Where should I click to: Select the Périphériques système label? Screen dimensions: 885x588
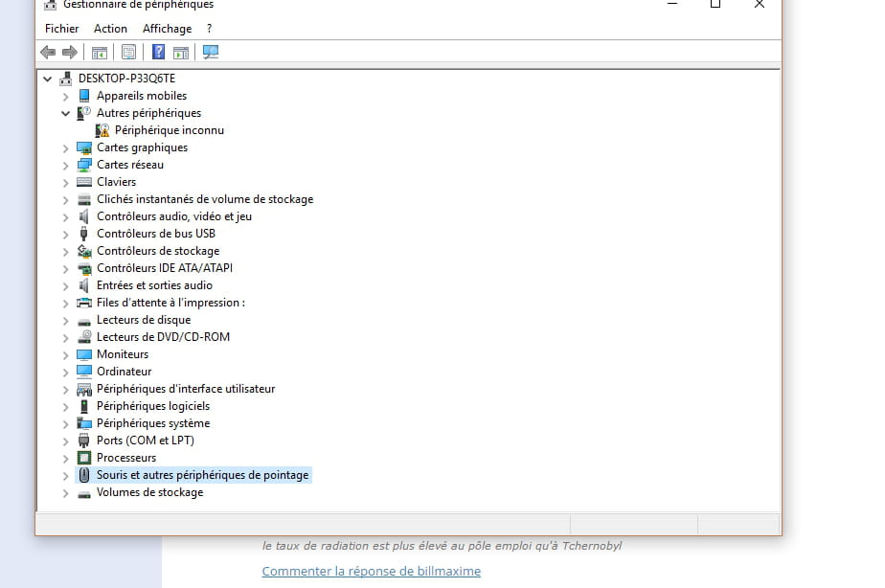click(x=153, y=423)
